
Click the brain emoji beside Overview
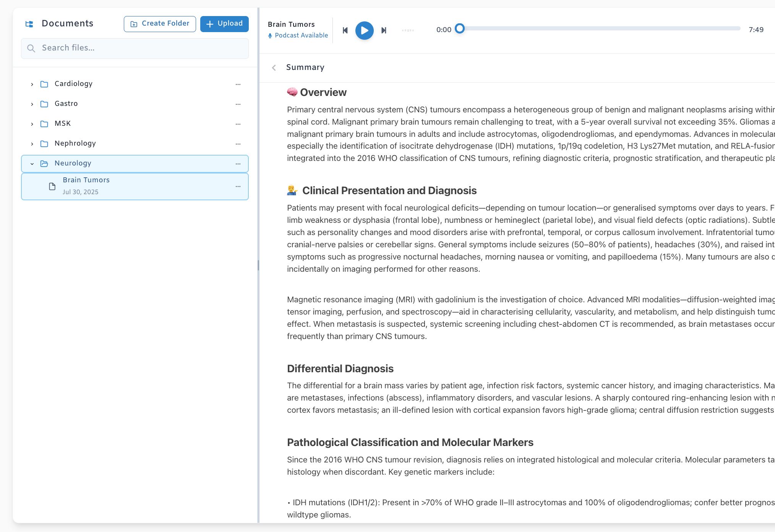click(292, 92)
